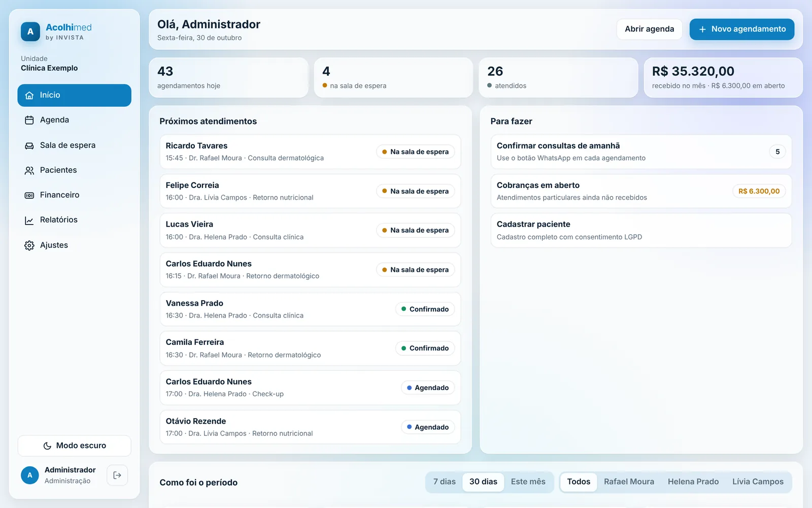Click the plus icon in Novo agendamento
Screen dimensions: 812x508
702,29
